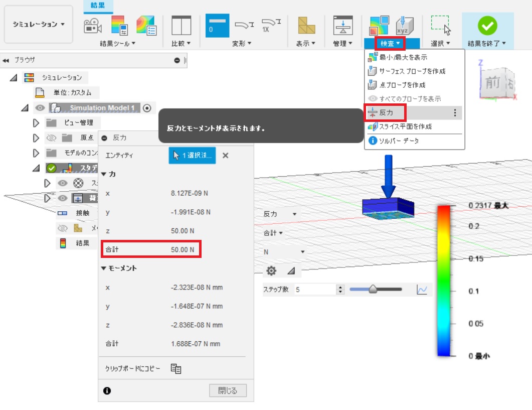Open the 反力 result type dropdown

[280, 214]
